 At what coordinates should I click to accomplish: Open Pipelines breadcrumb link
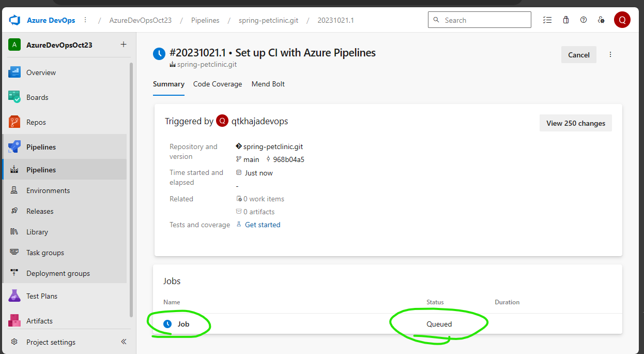pyautogui.click(x=205, y=20)
